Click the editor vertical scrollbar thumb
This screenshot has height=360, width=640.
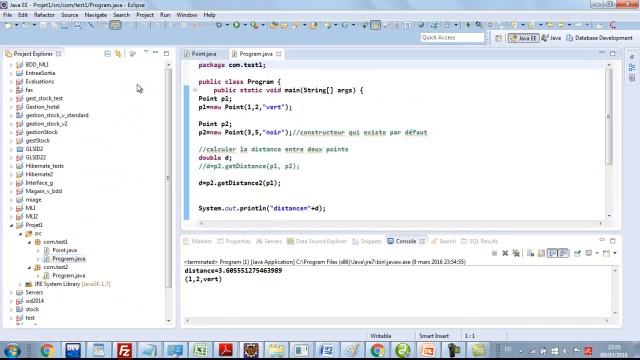609,117
